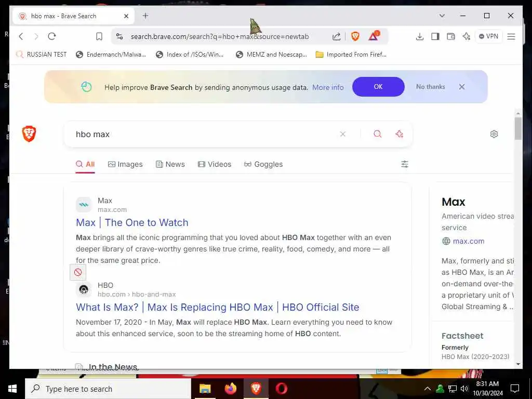This screenshot has width=532, height=399.
Task: Click the scrollbar down arrow
Action: point(518,364)
